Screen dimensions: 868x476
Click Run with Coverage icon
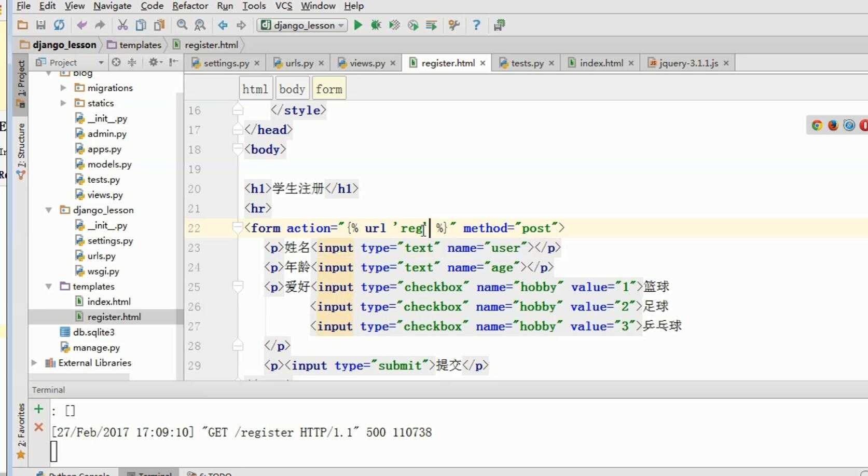point(394,25)
